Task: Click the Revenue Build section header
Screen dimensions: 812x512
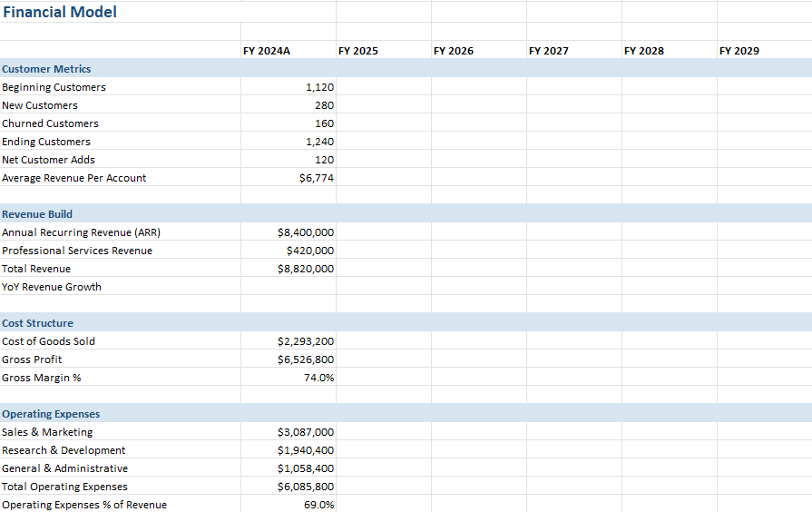Action: point(37,214)
